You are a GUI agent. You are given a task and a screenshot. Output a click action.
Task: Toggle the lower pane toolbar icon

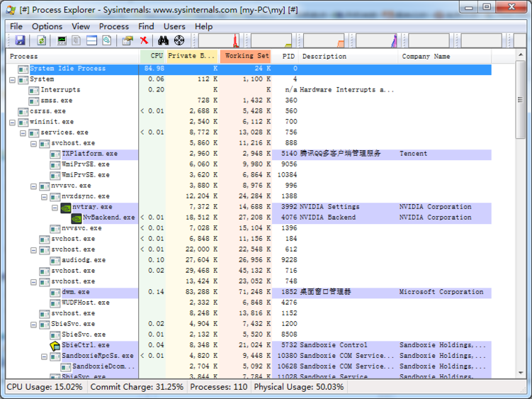[91, 40]
